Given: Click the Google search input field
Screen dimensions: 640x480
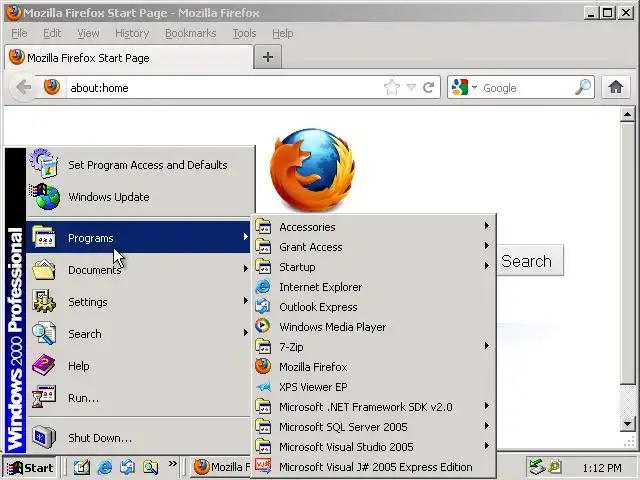Looking at the screenshot, I should pyautogui.click(x=527, y=87).
